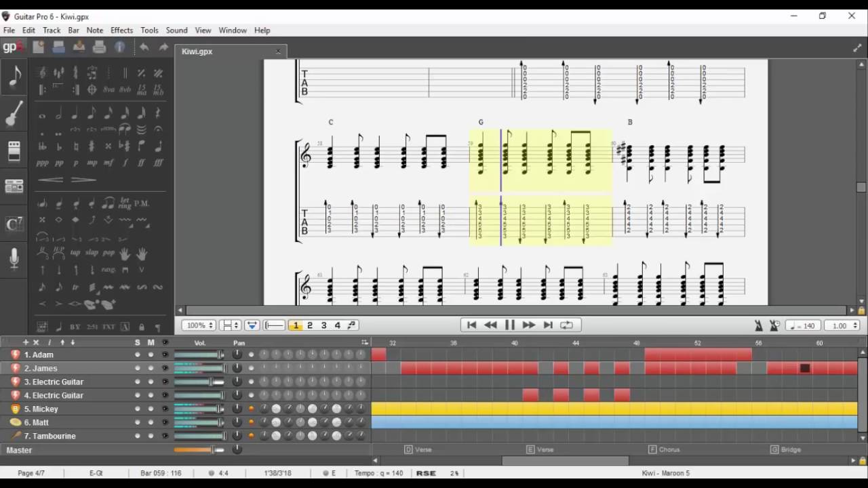Viewport: 868px width, 488px height.
Task: Click the open file toolbar icon
Action: 58,47
